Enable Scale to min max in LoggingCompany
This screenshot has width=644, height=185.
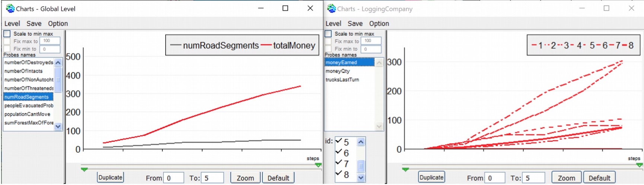328,34
